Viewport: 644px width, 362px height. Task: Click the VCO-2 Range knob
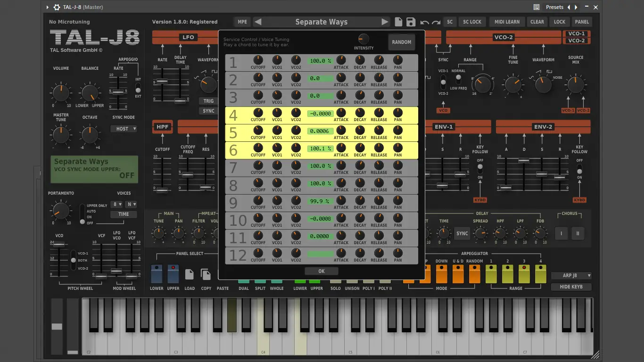(x=482, y=85)
